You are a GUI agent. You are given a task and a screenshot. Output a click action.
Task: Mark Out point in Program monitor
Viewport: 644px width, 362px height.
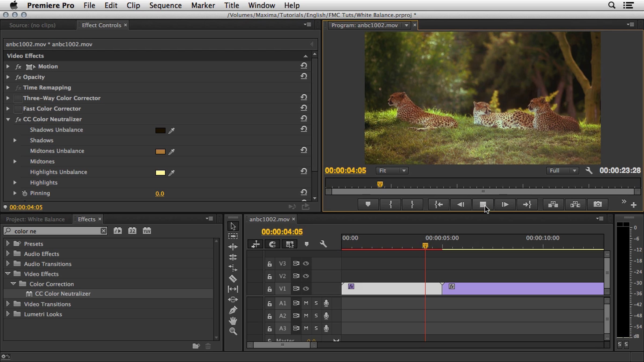tap(412, 204)
